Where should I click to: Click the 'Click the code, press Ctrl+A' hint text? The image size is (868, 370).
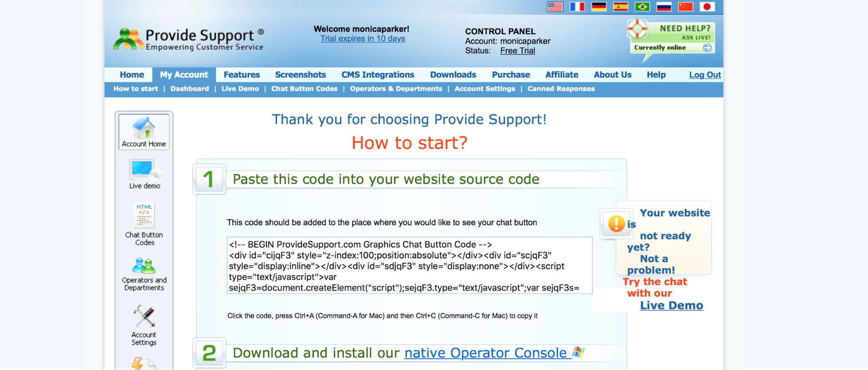point(383,316)
